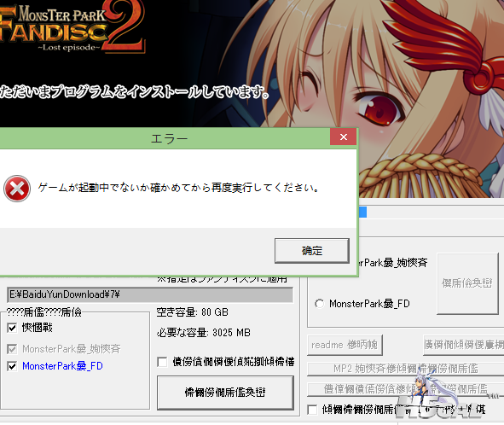
Task: Click the button right of the readme button
Action: pos(464,345)
